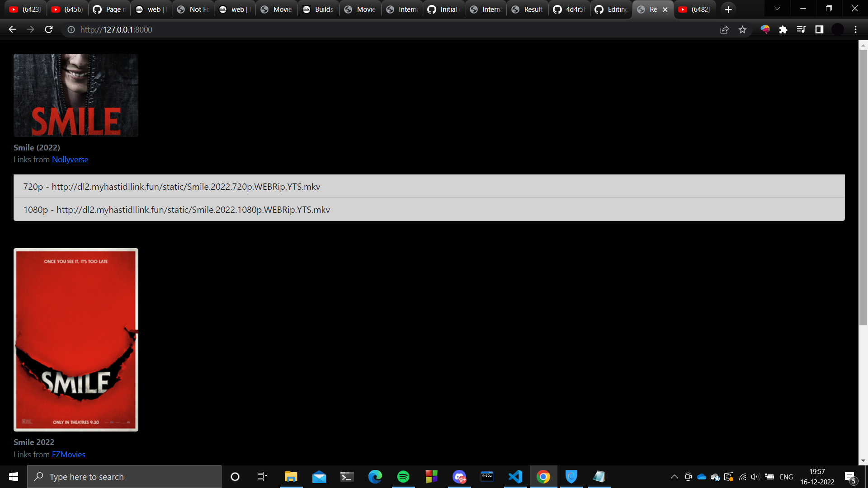Toggle the browser side panel

[x=819, y=29]
